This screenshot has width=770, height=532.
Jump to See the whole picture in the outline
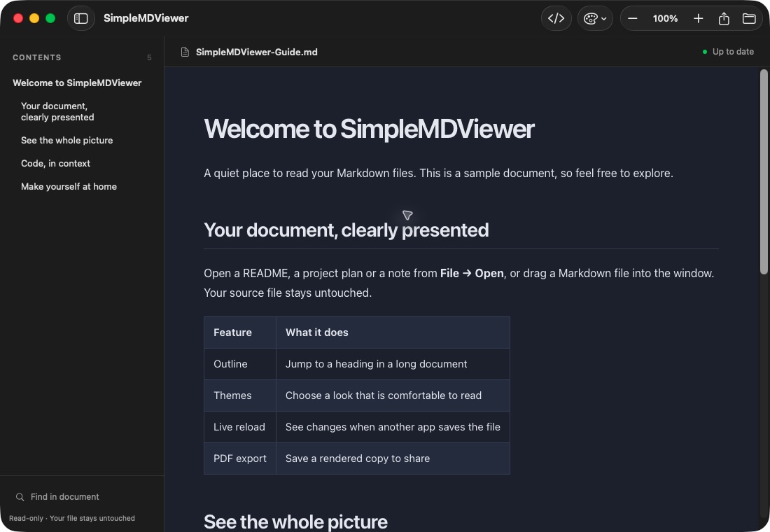point(66,141)
